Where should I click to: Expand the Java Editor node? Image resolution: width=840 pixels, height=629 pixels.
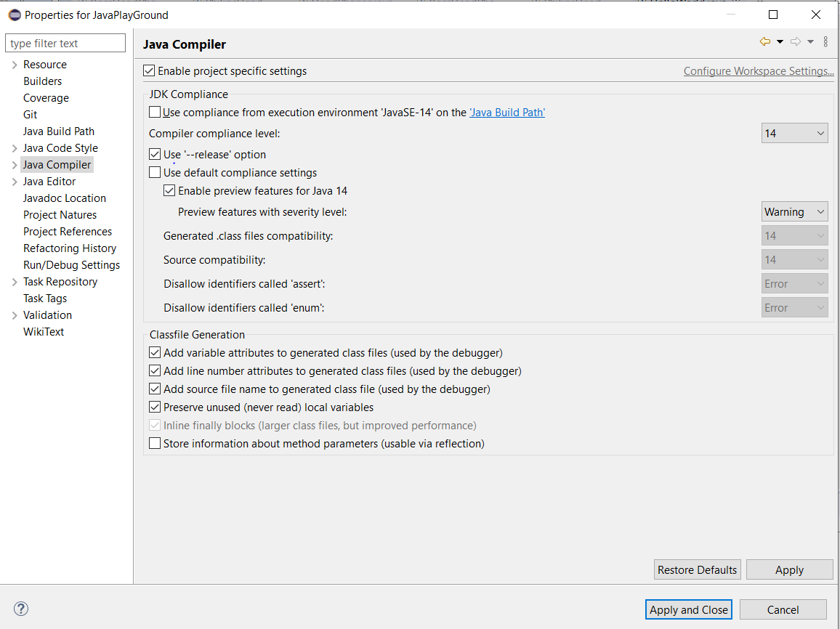pos(15,182)
